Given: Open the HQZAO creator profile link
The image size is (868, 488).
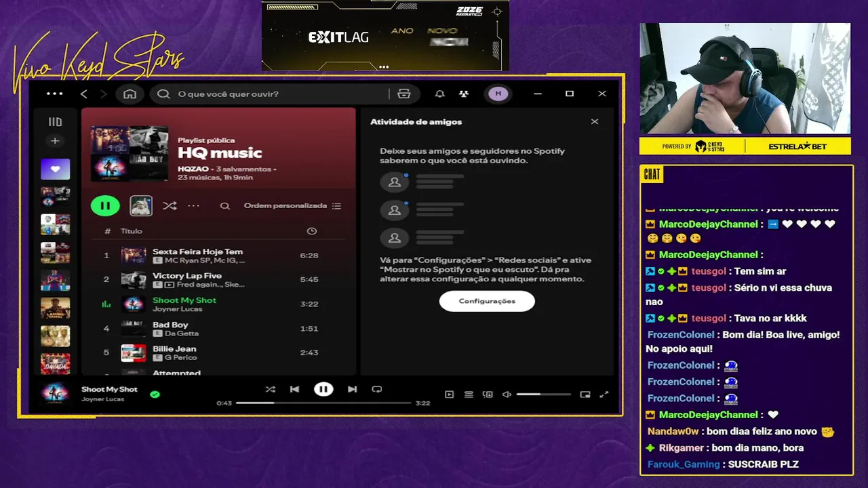Looking at the screenshot, I should [x=193, y=169].
